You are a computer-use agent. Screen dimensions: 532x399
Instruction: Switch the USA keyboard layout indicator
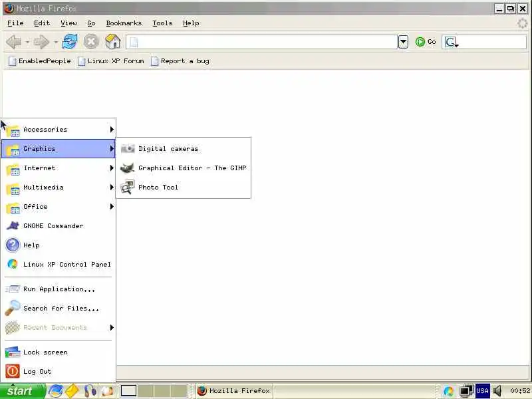click(x=483, y=391)
